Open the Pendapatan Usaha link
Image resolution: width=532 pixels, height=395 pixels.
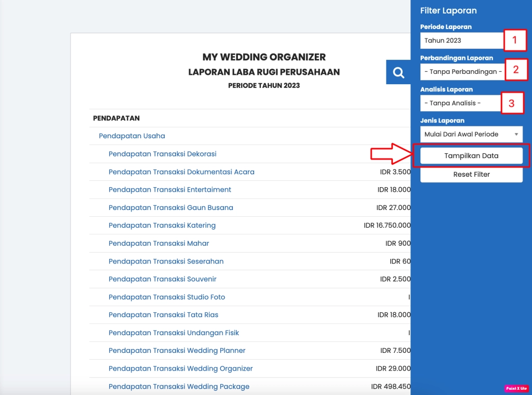coord(132,136)
